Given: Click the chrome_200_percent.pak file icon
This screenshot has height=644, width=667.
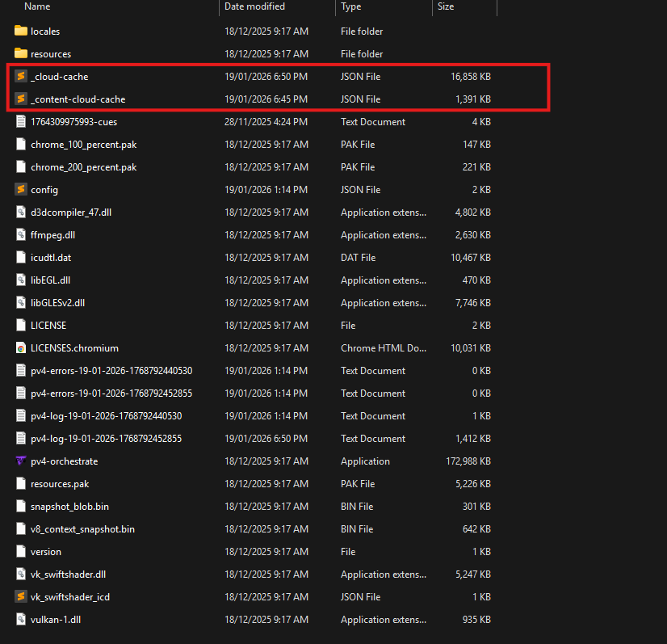Looking at the screenshot, I should pos(21,166).
